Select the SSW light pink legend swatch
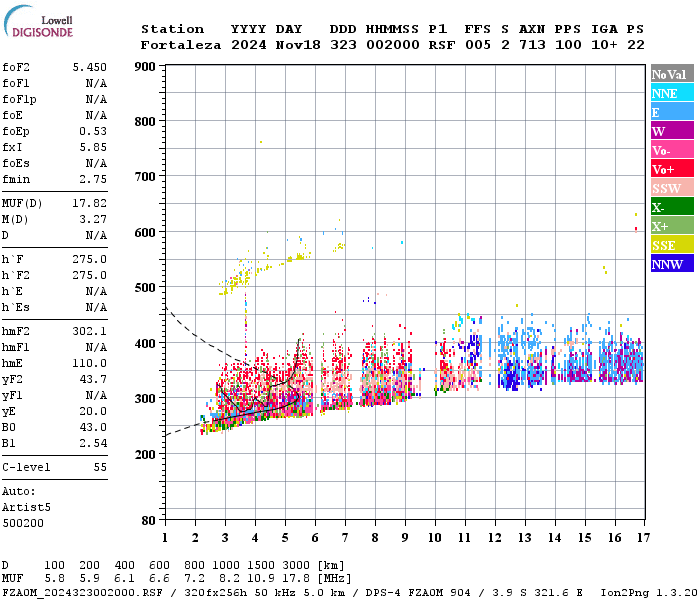The width and height of the screenshot is (700, 600). coord(672,188)
